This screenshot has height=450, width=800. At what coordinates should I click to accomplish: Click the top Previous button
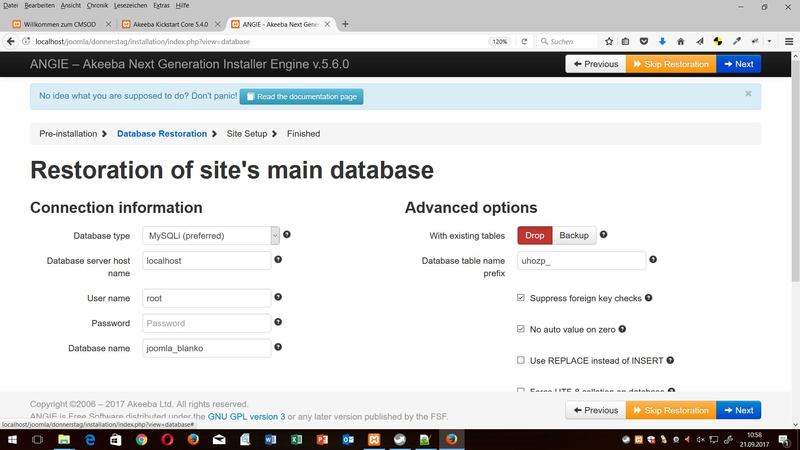pos(595,64)
